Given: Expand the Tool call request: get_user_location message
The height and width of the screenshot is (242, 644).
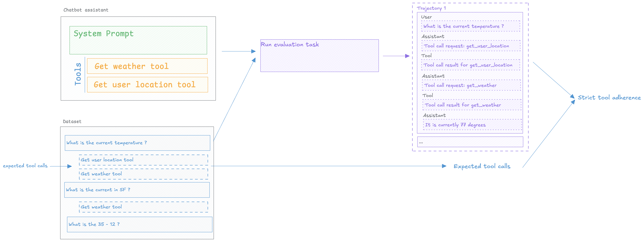Looking at the screenshot, I should pyautogui.click(x=471, y=46).
